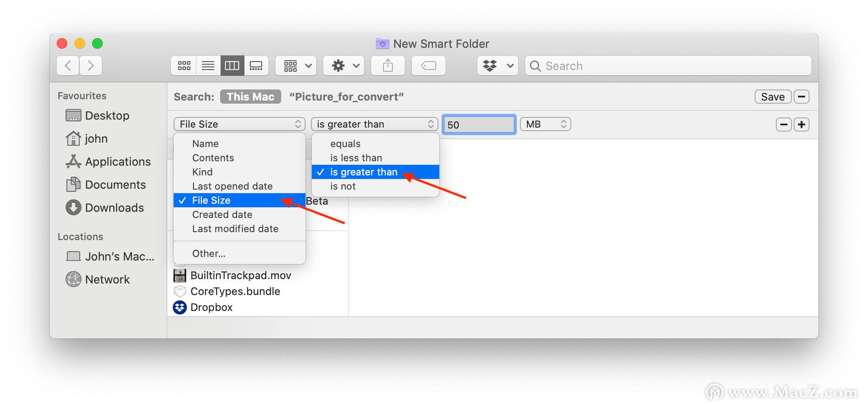868x404 pixels.
Task: Select John's Mac under Locations
Action: (119, 257)
